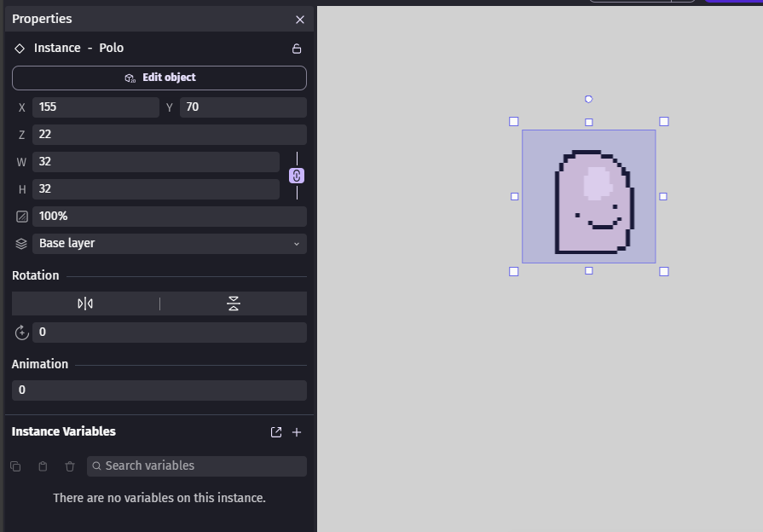Click the rotation angle field
The image size is (763, 532).
click(170, 332)
